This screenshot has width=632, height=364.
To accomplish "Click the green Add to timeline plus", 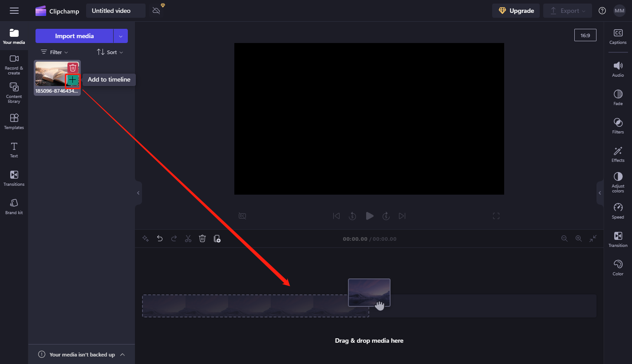I will pyautogui.click(x=73, y=80).
